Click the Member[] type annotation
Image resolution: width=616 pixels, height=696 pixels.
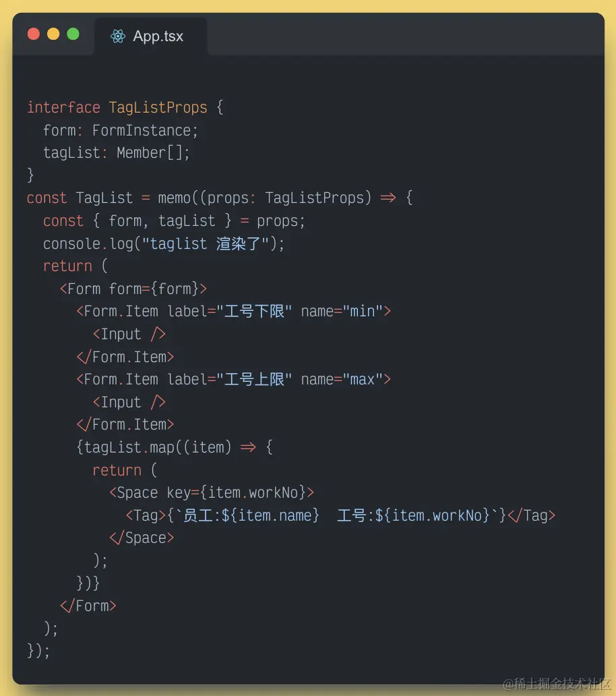[153, 153]
